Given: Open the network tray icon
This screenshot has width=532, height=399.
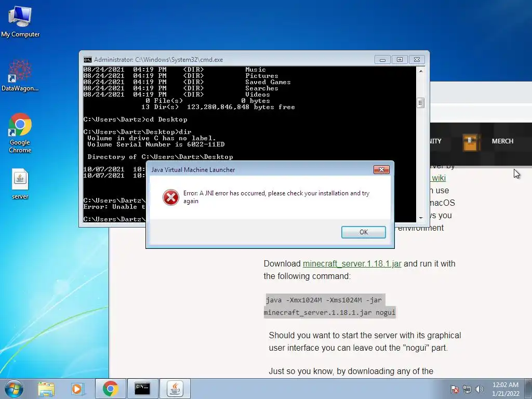Looking at the screenshot, I should [467, 389].
